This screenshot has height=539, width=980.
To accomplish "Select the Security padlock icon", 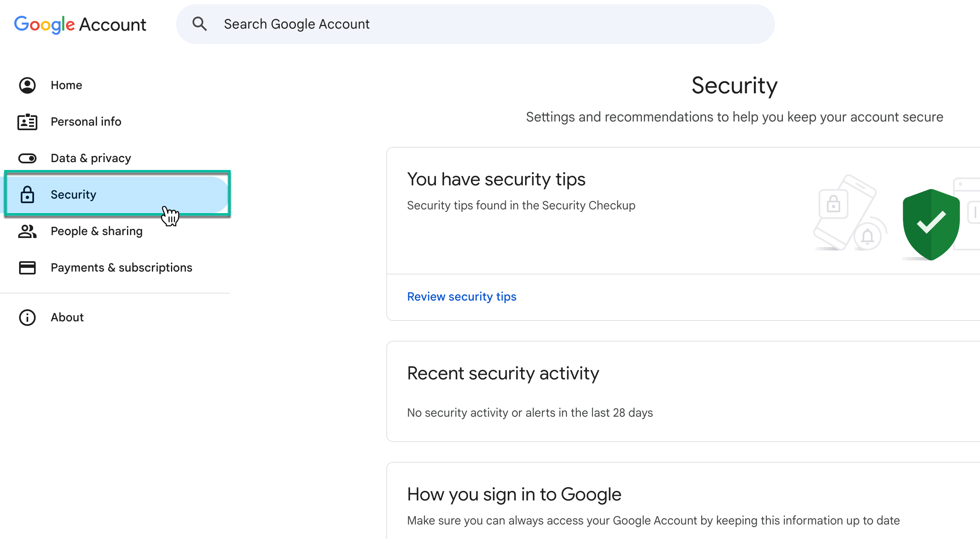I will pos(27,194).
